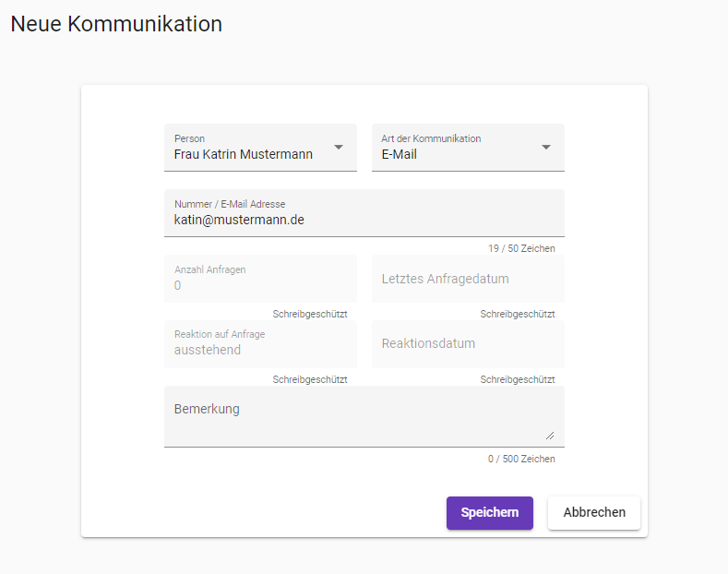The height and width of the screenshot is (574, 728).
Task: Click the 0 / 500 Zeichen counter
Action: pos(521,459)
